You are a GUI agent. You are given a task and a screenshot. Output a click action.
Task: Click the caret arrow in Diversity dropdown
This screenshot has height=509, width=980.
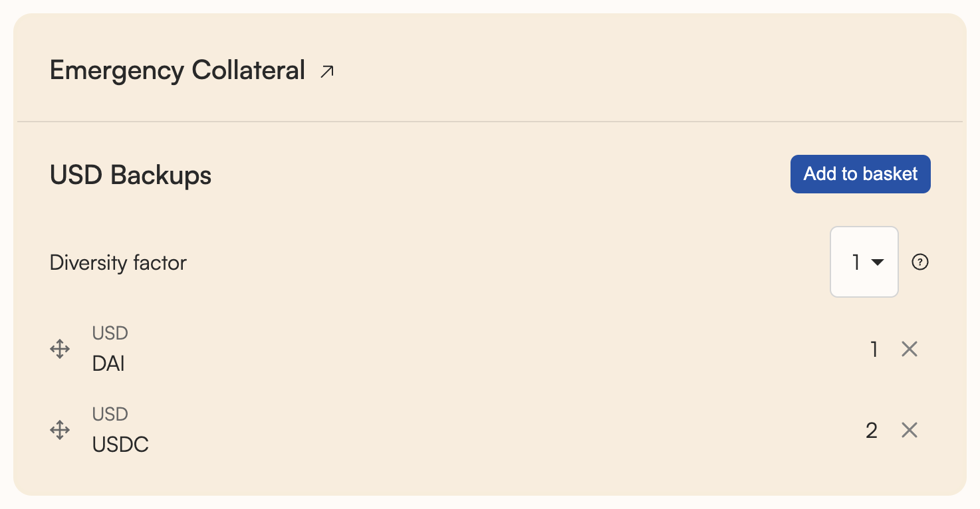pos(878,262)
